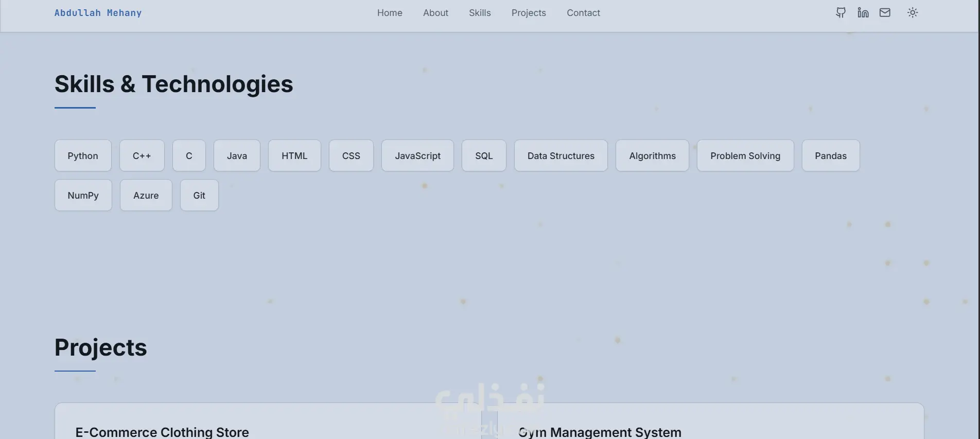The image size is (980, 439).
Task: Select the CSS skill chip
Action: tap(351, 155)
